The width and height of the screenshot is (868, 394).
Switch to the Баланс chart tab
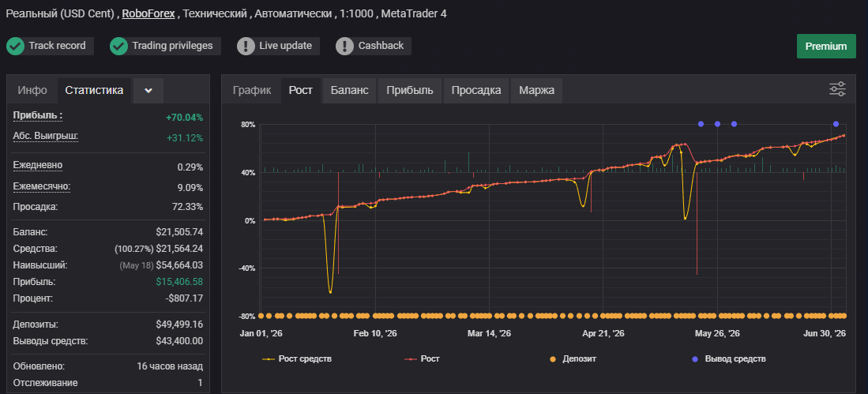349,91
